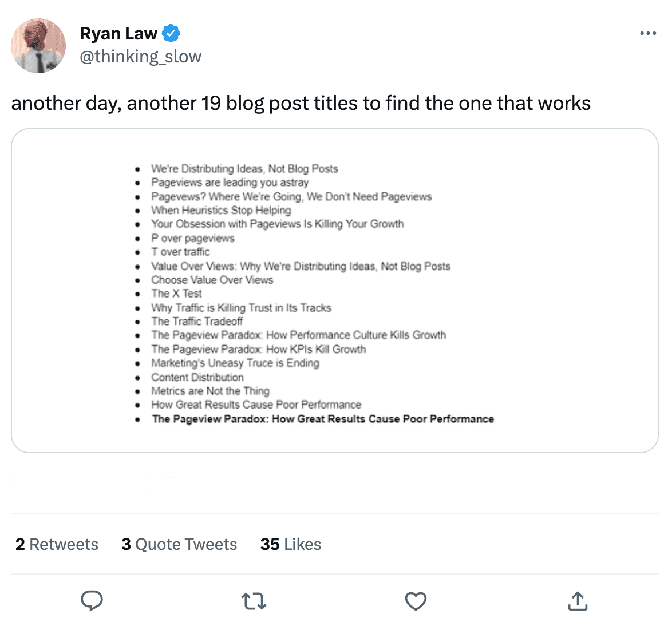Open Ryan Law's profile picture
The height and width of the screenshot is (626, 672).
click(x=38, y=46)
